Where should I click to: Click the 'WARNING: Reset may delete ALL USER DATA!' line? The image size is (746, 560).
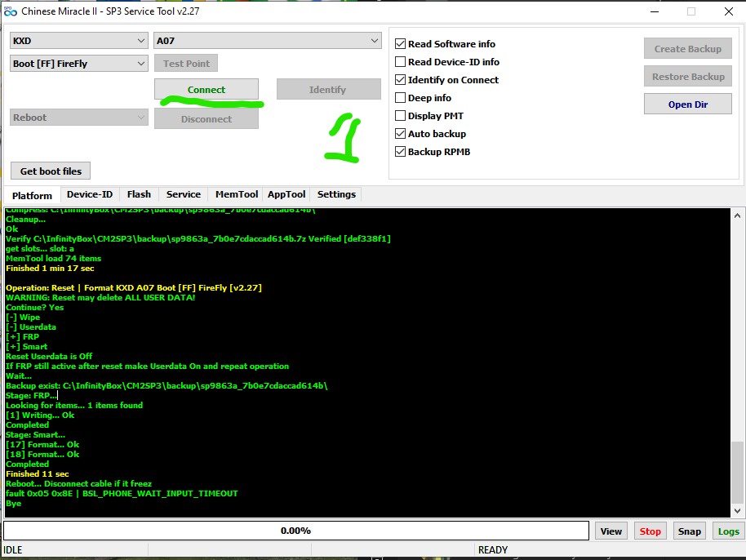click(100, 297)
